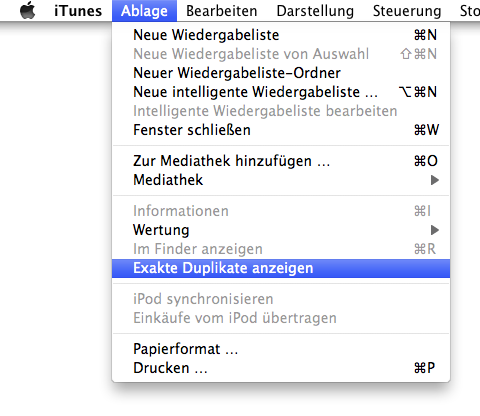The height and width of the screenshot is (416, 480).
Task: Expand the Wertung submenu arrow
Action: tap(434, 230)
